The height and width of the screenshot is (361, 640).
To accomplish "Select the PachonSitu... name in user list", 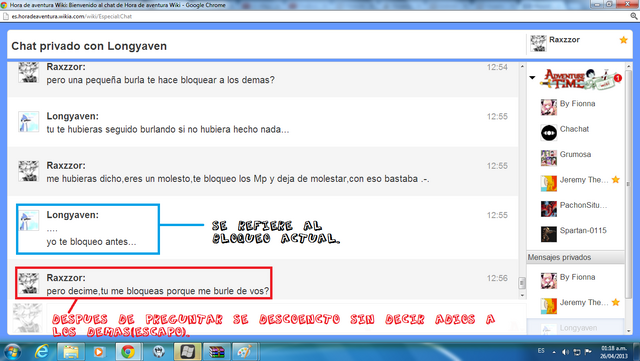I will (x=583, y=205).
